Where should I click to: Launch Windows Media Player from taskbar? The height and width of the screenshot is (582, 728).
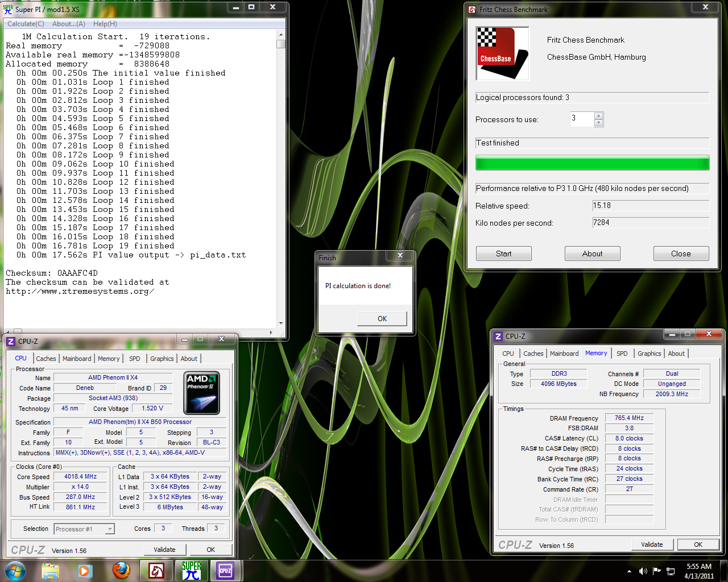coord(85,571)
